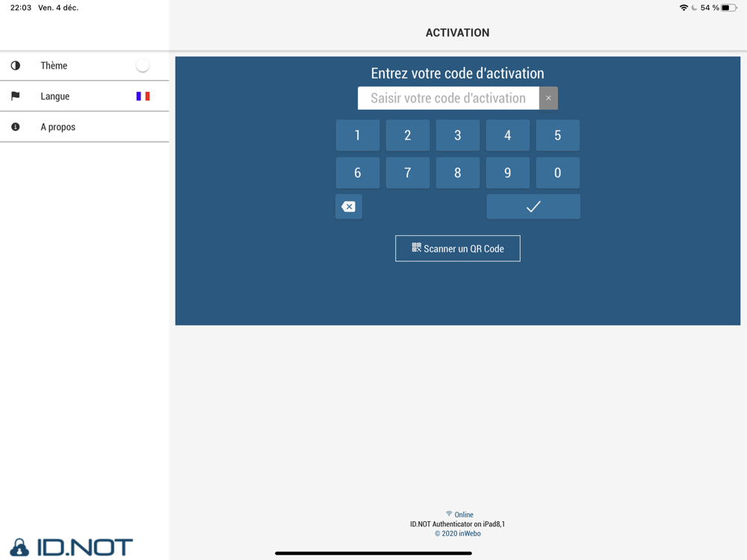Tap keypad digit 8
Screen dimensions: 747x560
click(458, 173)
